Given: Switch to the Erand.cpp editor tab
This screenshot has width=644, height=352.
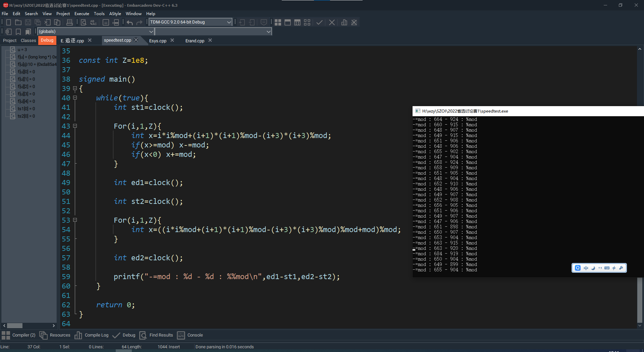Looking at the screenshot, I should click(x=195, y=41).
